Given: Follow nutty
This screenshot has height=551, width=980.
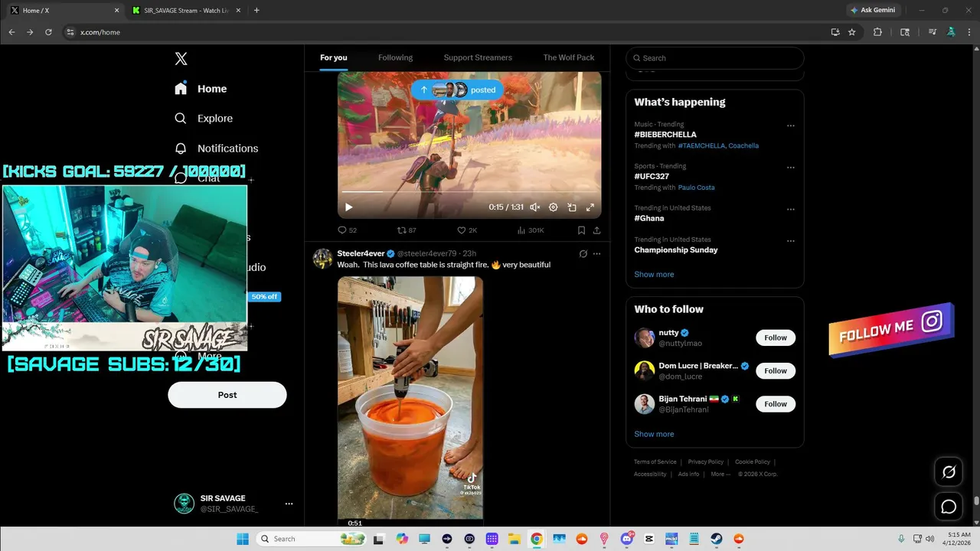Looking at the screenshot, I should 776,337.
